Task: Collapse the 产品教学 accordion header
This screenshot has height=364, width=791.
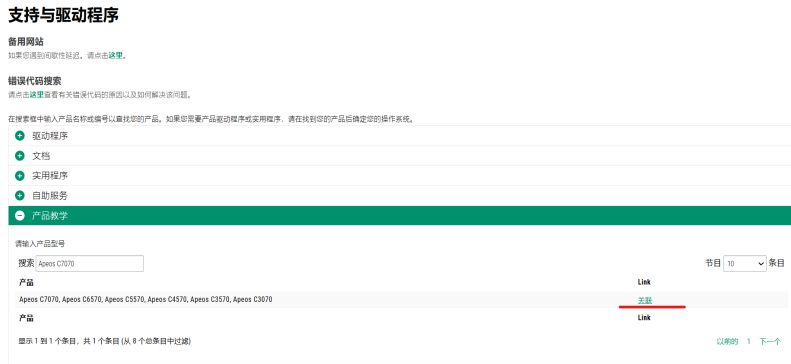Action: coord(400,216)
